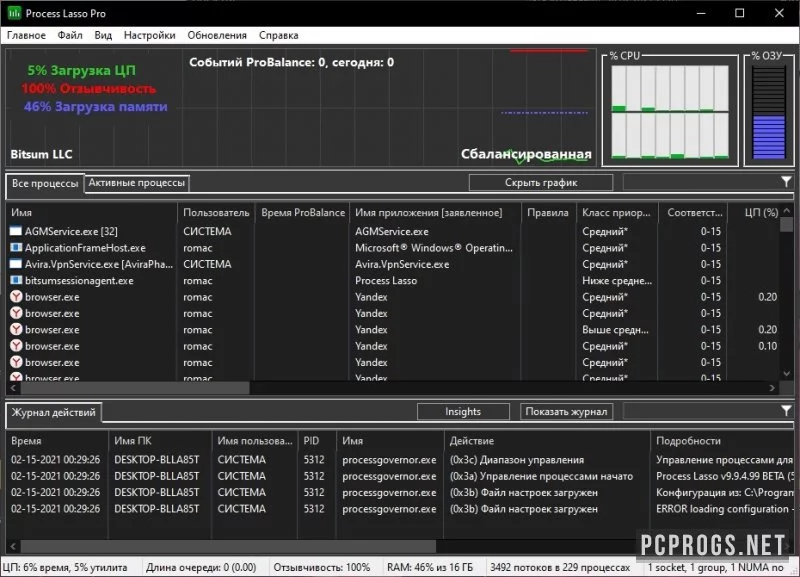Click 'Выше средн...' priority cell
This screenshot has height=577, width=800.
click(x=615, y=330)
